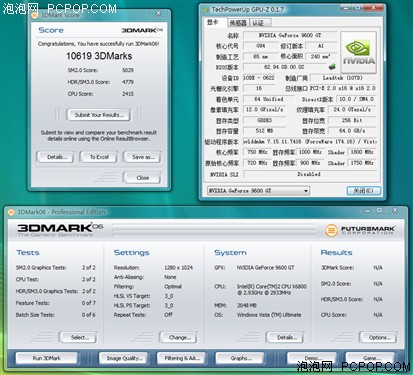
Task: Maximize the 3DMark06 Professional Edition window
Action: click(380, 210)
